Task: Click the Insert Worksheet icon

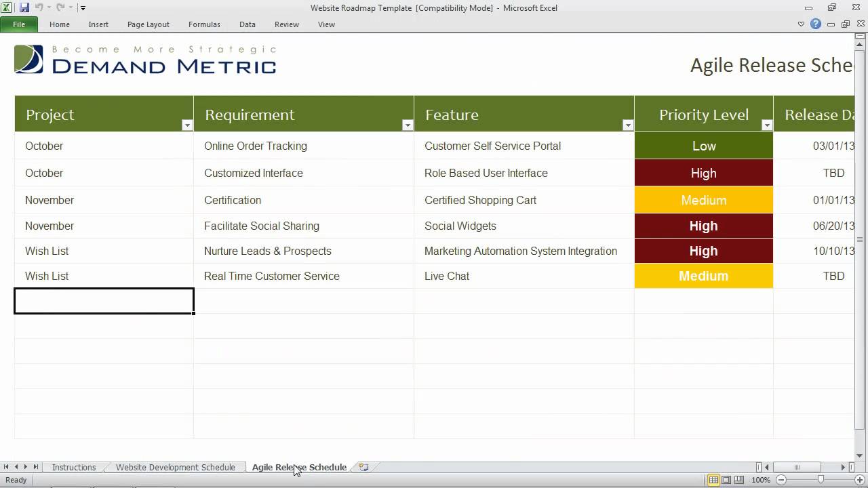Action: pyautogui.click(x=363, y=467)
